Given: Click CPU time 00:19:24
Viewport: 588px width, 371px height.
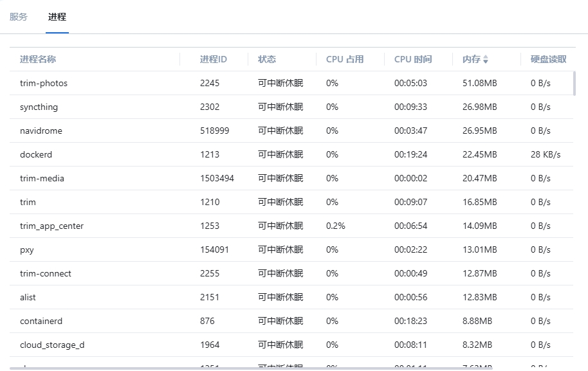Looking at the screenshot, I should click(410, 154).
